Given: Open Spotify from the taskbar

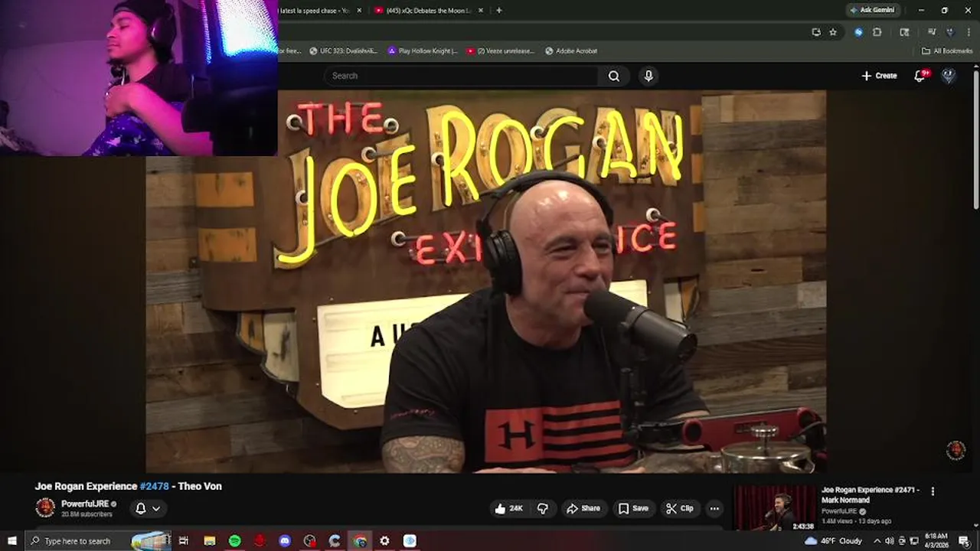Looking at the screenshot, I should pyautogui.click(x=234, y=541).
